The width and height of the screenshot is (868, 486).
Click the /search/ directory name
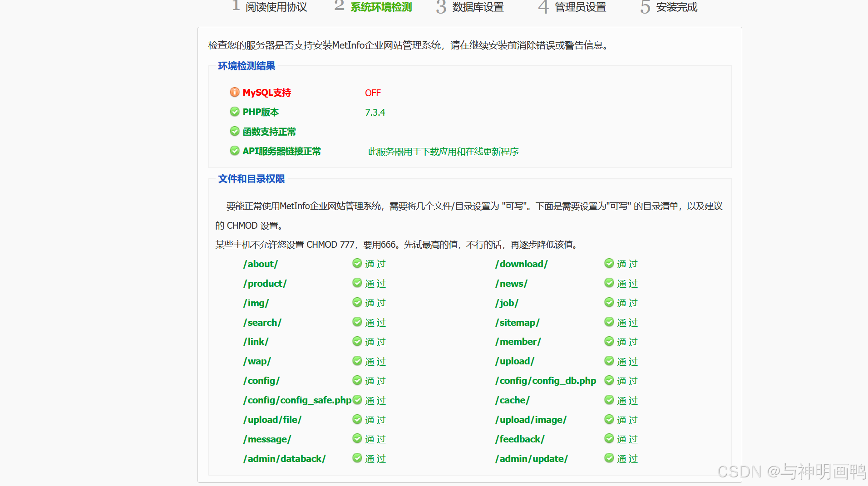pyautogui.click(x=262, y=323)
